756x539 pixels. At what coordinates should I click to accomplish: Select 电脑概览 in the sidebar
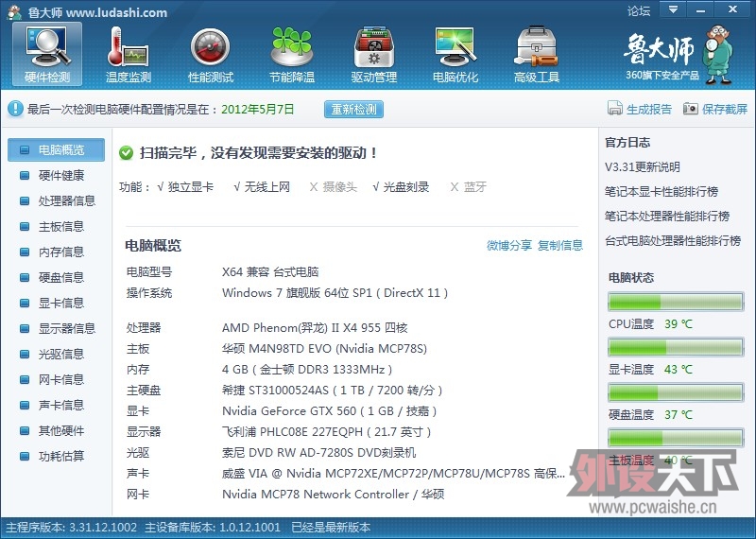[x=57, y=150]
